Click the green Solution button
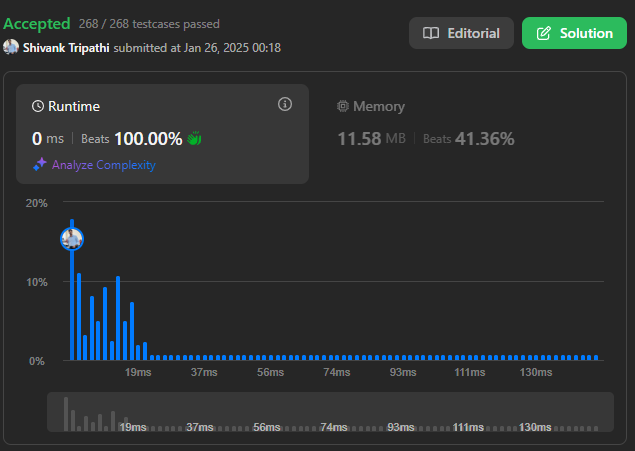 [x=574, y=33]
